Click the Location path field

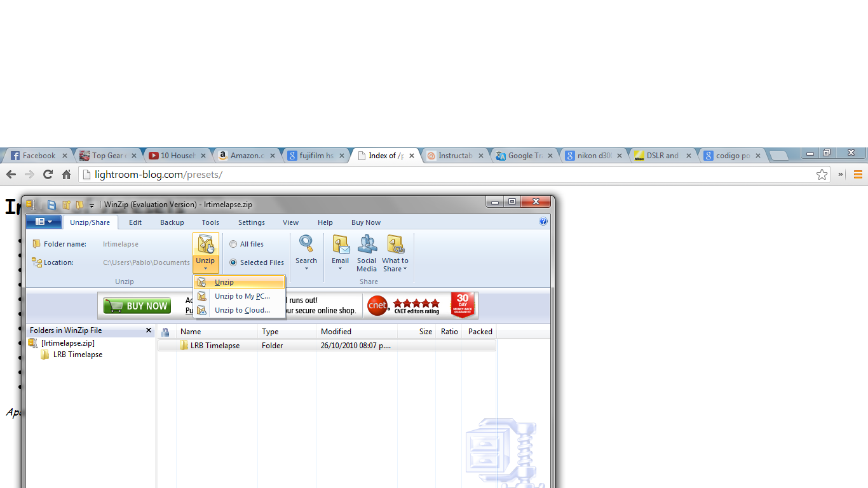(146, 262)
